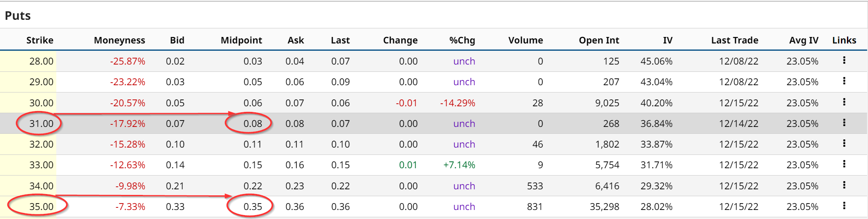Sort by Moneyness column header

(119, 40)
